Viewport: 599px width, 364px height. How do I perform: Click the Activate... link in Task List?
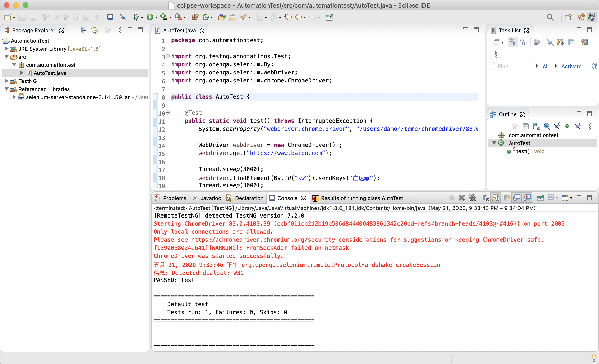pos(573,66)
